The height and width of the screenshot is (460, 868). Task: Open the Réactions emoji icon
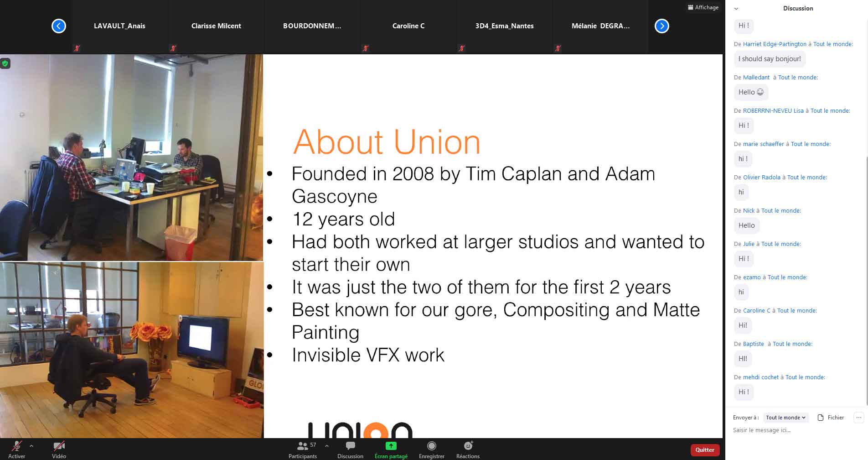click(x=468, y=445)
